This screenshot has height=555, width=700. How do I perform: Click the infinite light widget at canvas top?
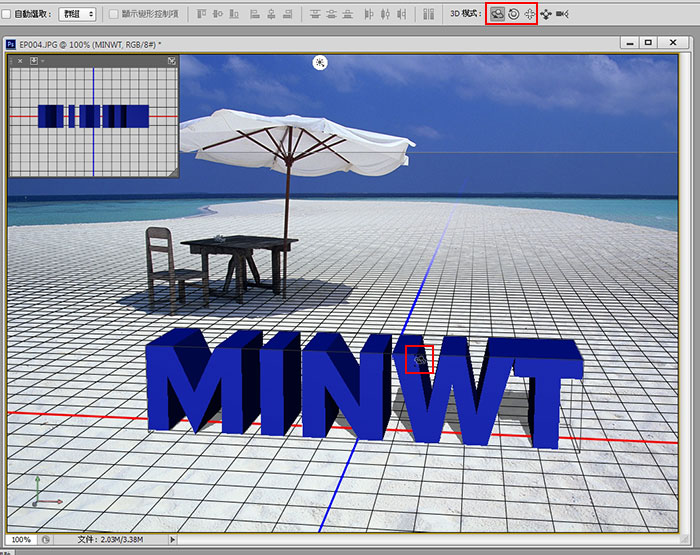tap(319, 62)
